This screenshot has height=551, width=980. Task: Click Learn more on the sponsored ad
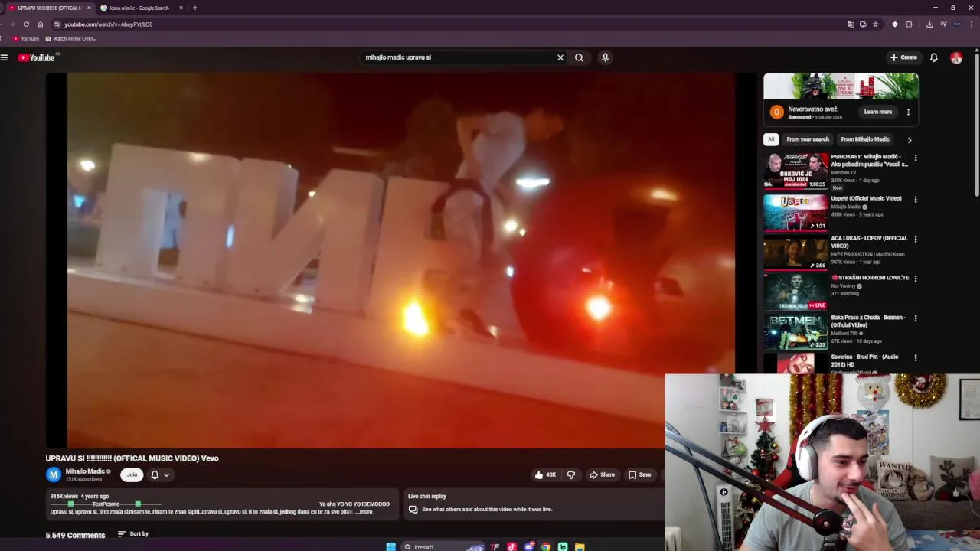(878, 112)
